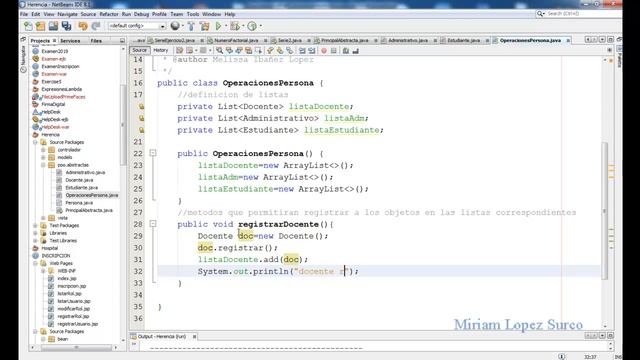Expand the controlador package node
This screenshot has height=360, width=640.
43,150
